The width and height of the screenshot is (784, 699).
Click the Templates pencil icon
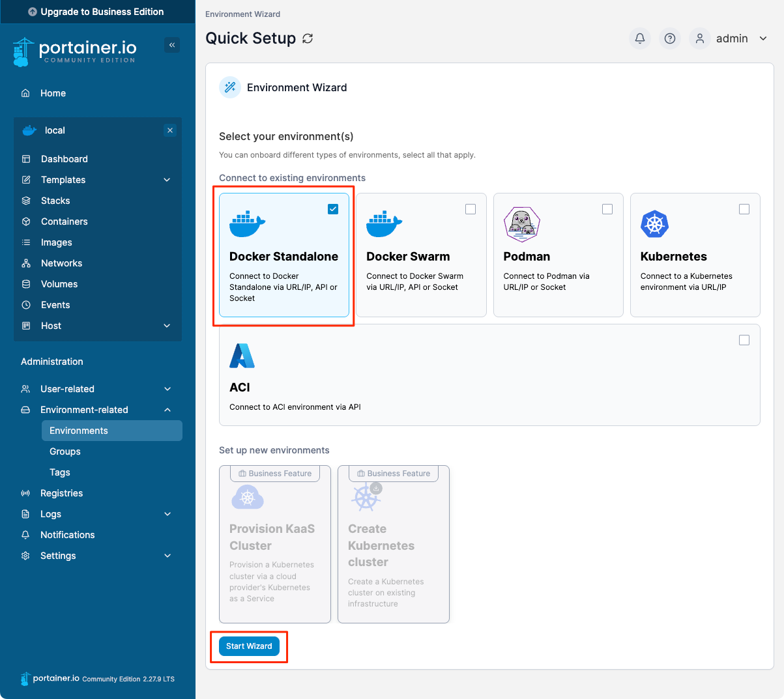click(26, 180)
